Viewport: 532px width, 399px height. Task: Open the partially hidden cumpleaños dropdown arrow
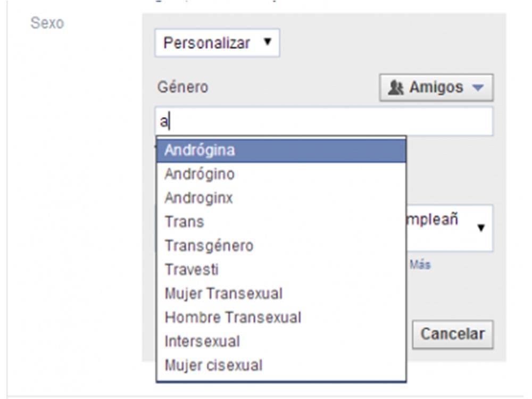(481, 228)
